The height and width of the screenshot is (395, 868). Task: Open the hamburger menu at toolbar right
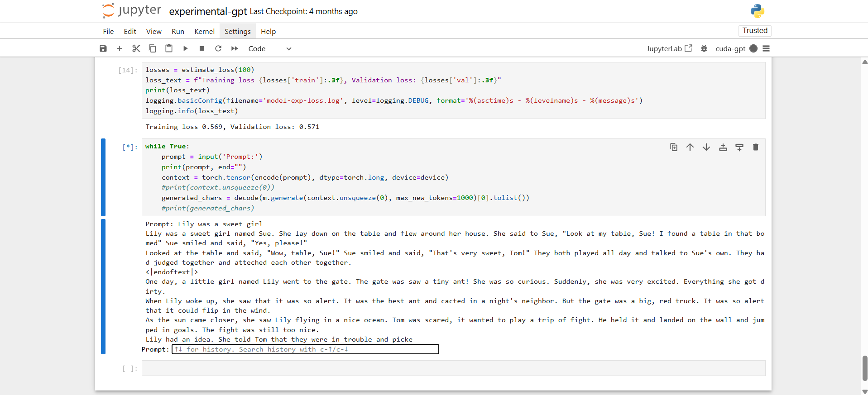(x=766, y=48)
